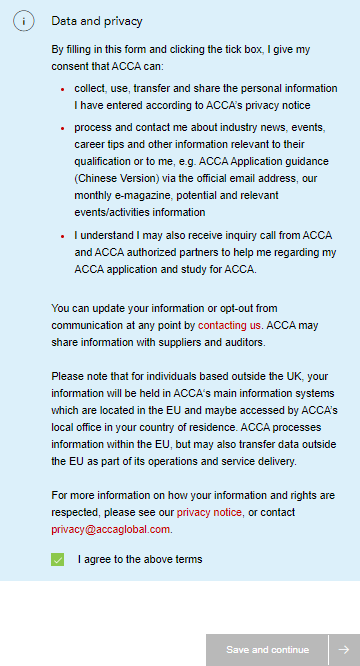Screen dimensions: 360x666
Task: Click the green checkmark icon to untick agreement
Action: pyautogui.click(x=58, y=559)
